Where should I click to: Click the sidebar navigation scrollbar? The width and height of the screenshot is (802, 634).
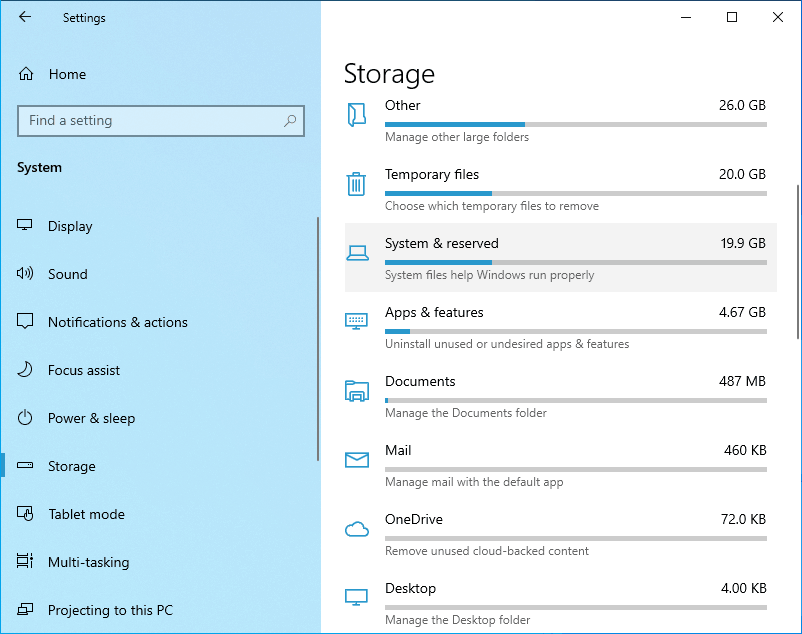(x=318, y=339)
